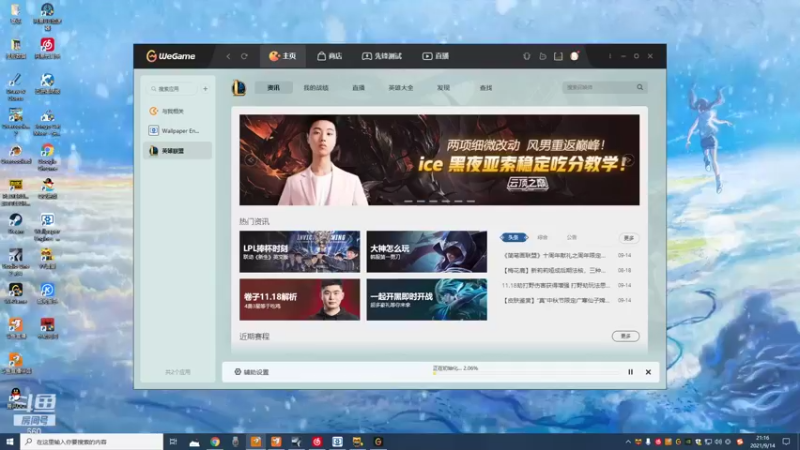Select Wallpaper Engine in the sidebar
Viewport: 800px width, 450px height.
pyautogui.click(x=177, y=131)
